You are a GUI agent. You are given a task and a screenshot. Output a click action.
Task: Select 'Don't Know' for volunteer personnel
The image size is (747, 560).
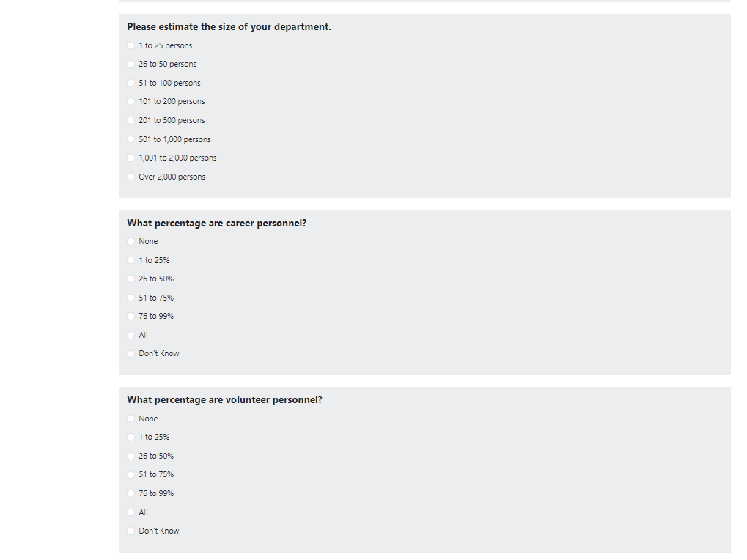click(131, 531)
